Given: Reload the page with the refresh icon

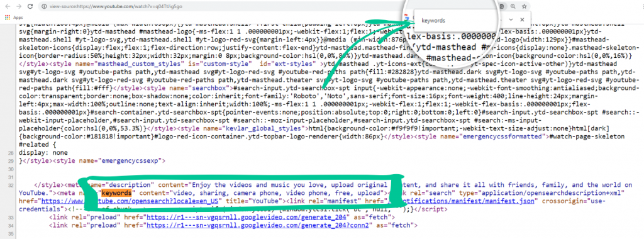Looking at the screenshot, I should (x=30, y=6).
